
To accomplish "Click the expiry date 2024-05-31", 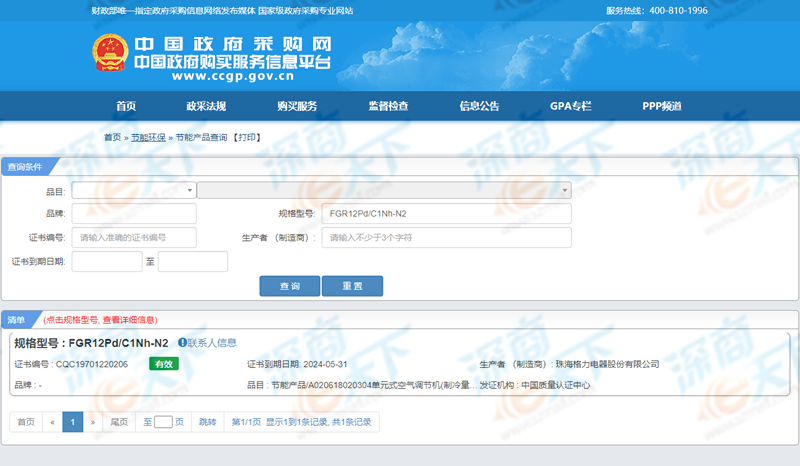I will pos(325,364).
